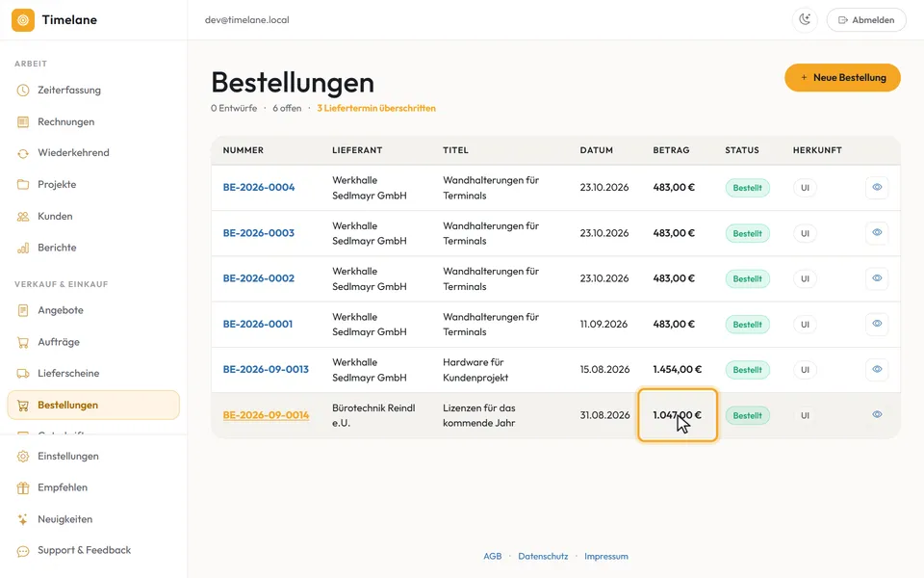Viewport: 924px width, 578px height.
Task: Click the Projekte folder icon
Action: pos(23,185)
